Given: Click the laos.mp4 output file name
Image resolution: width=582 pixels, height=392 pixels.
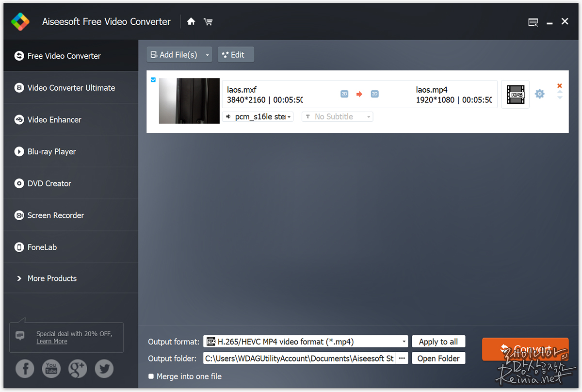Looking at the screenshot, I should coord(432,90).
